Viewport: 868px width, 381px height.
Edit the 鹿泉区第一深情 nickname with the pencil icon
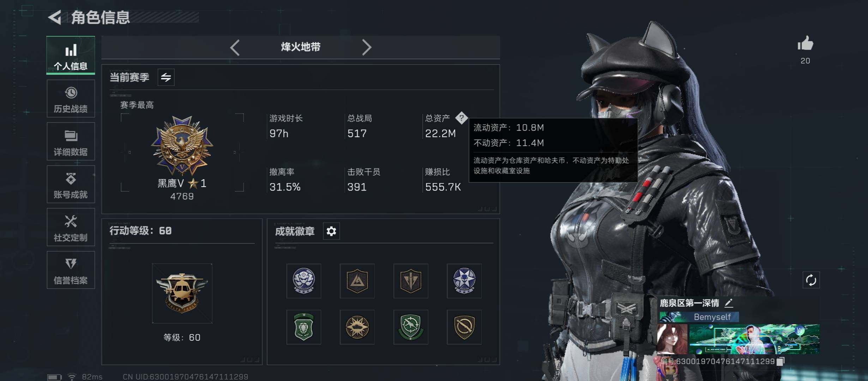729,303
